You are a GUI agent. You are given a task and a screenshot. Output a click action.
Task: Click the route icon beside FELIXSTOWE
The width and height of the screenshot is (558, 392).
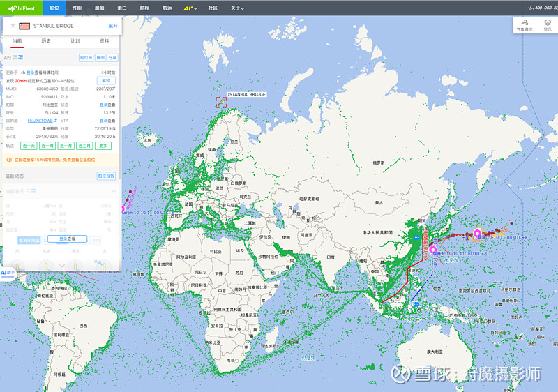pyautogui.click(x=55, y=121)
